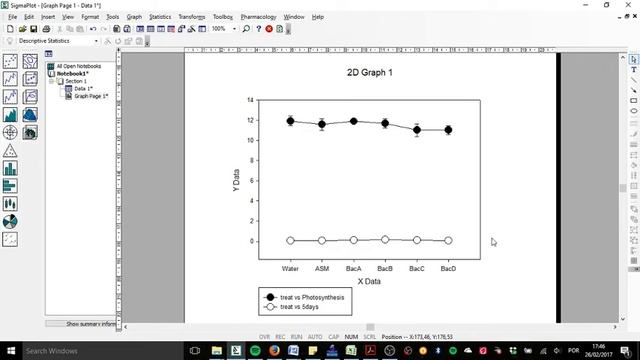This screenshot has width=640, height=360.
Task: Select the 3D Bar Chart icon
Action: coord(30,132)
